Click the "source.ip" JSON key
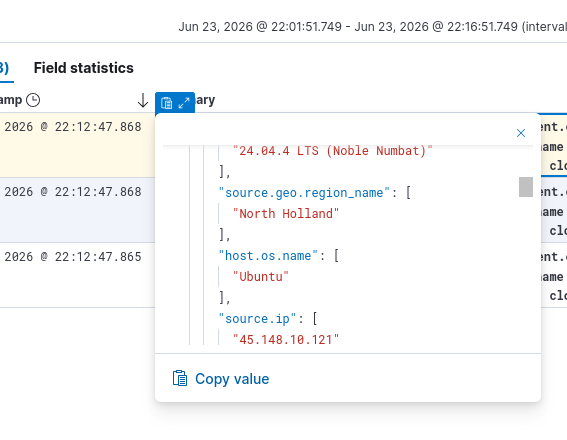This screenshot has height=440, width=567. (257, 319)
